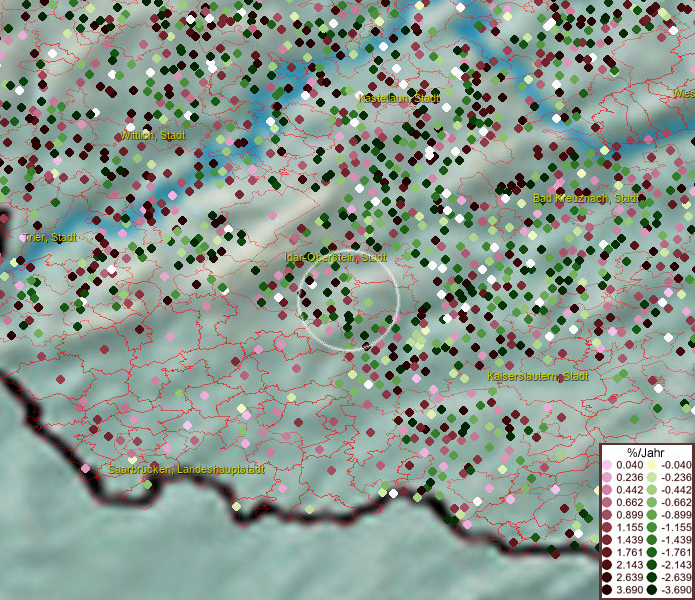695x600 pixels.
Task: Click the Wittlich, Stadt map label
Action: coord(152,135)
